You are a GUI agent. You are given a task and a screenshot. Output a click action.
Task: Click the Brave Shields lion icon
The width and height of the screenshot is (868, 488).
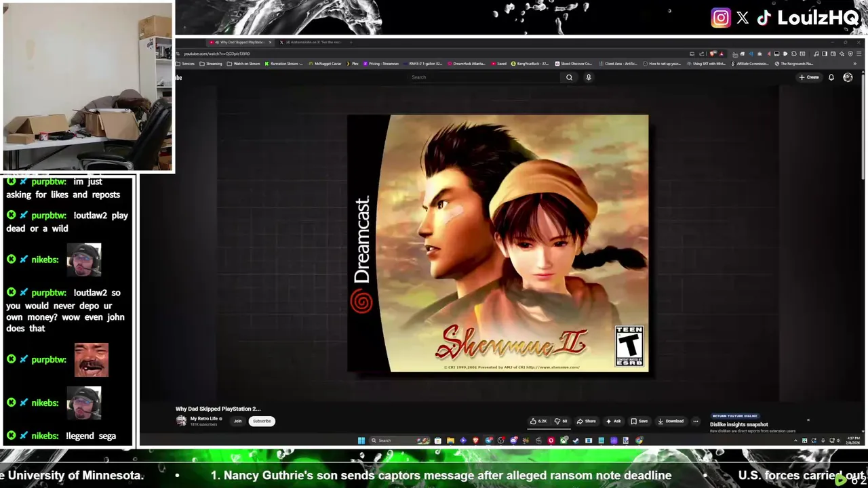[x=712, y=54]
